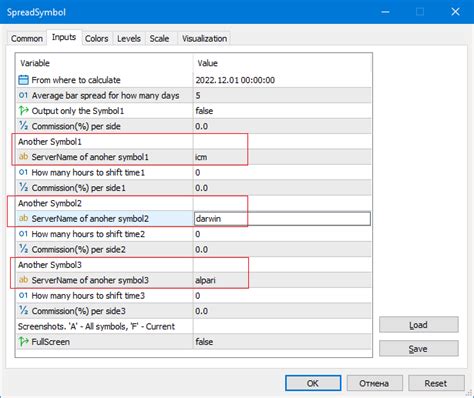The height and width of the screenshot is (398, 474).
Task: Click the icm server name value
Action: tap(201, 157)
